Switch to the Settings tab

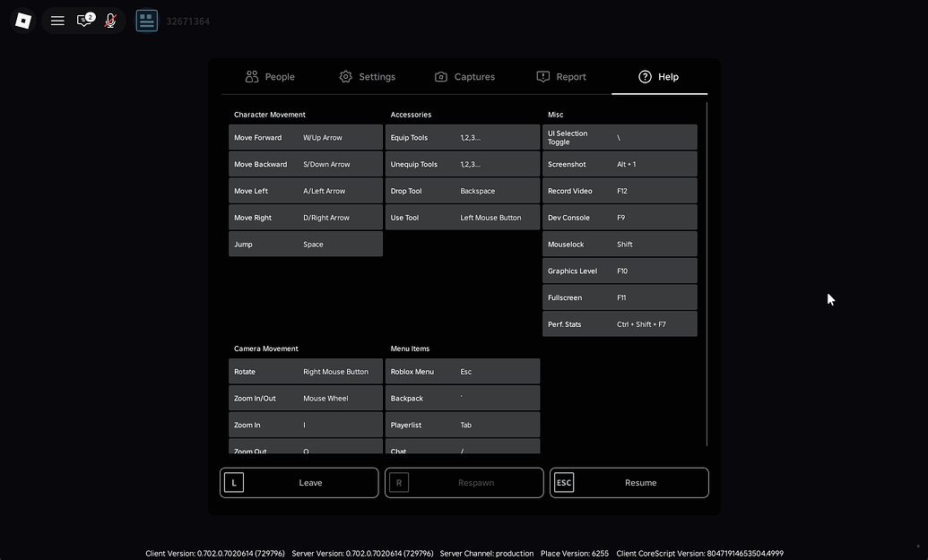368,77
